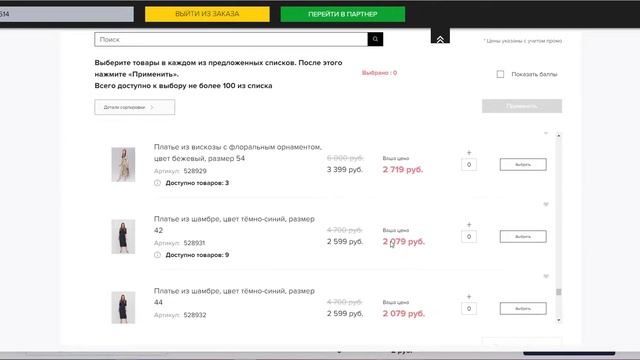Increase quantity for the beige viscose dress
Image resolution: width=640 pixels, height=360 pixels.
469,153
